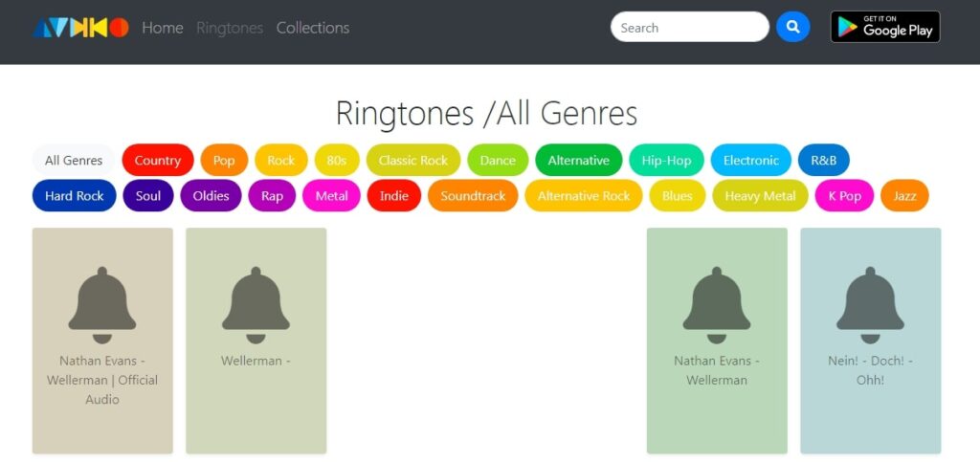980x462 pixels.
Task: Go to the Home menu item
Action: click(163, 28)
